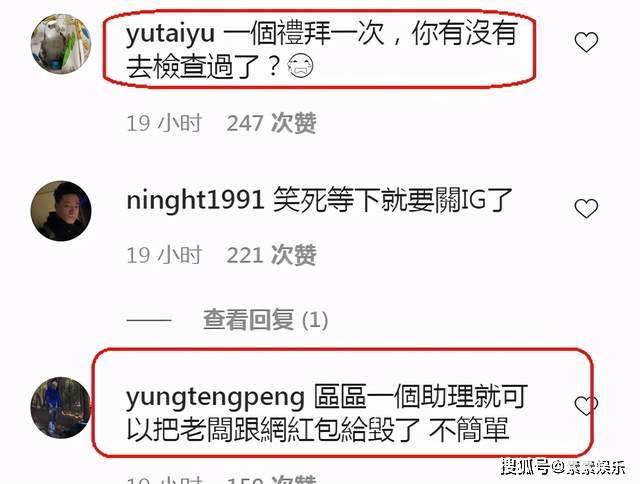Click the 19 小时 timestamp under ninght1991's comment
Viewport: 640px width, 484px height.
click(x=164, y=255)
